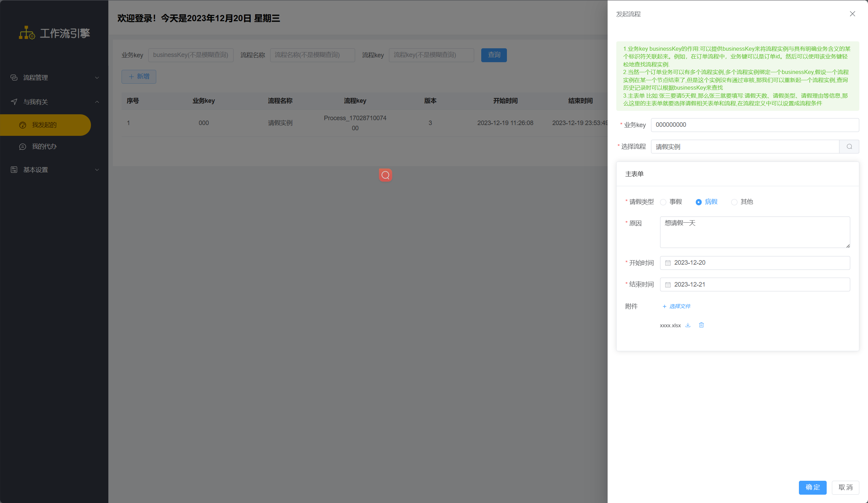Viewport: 868px width, 503px height.
Task: Click the 确定 button
Action: [x=812, y=487]
